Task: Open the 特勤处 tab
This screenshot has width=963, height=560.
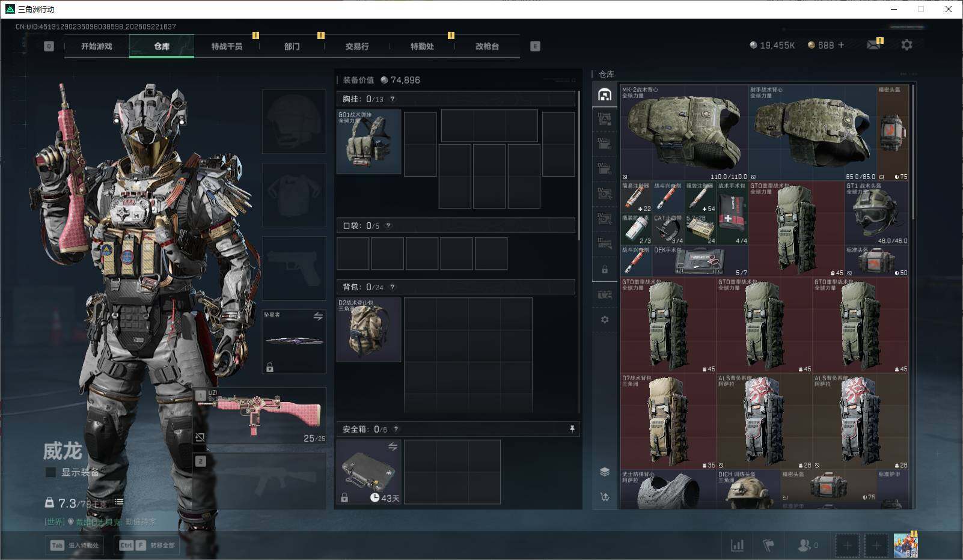Action: 422,46
